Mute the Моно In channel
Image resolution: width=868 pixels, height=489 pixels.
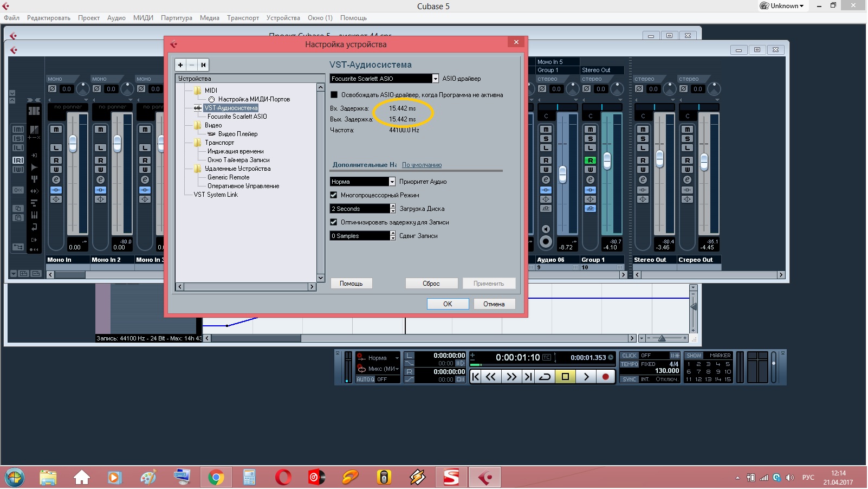56,130
